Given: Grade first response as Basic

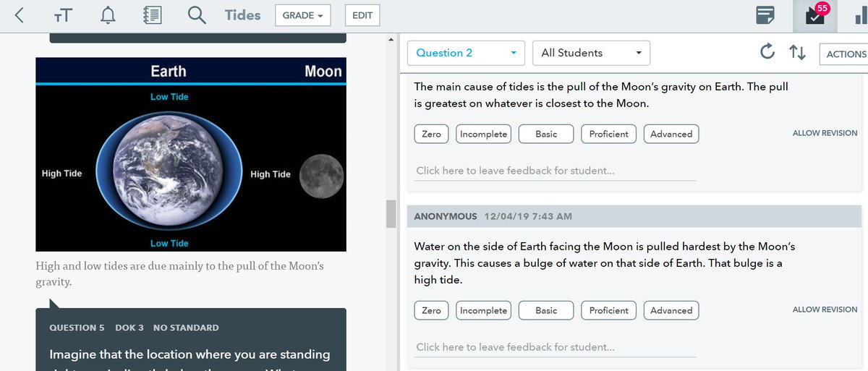Looking at the screenshot, I should coord(546,134).
